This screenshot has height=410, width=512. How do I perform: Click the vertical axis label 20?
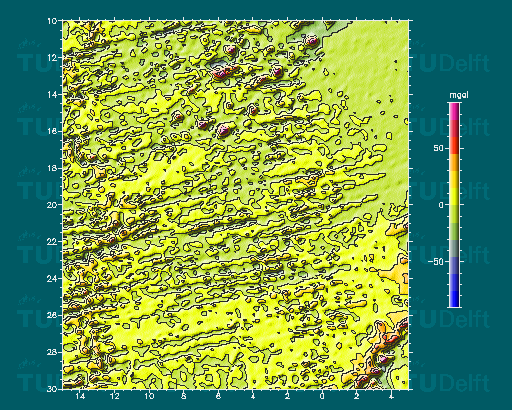tap(52, 205)
